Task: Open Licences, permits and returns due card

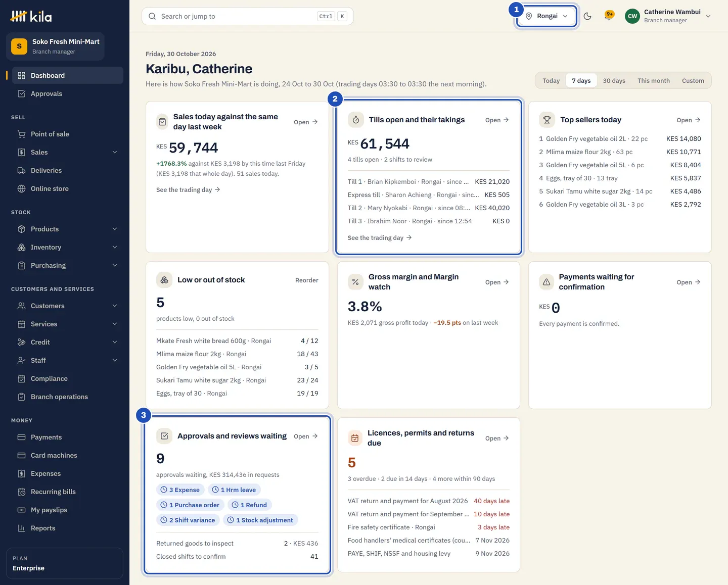Action: 497,438
